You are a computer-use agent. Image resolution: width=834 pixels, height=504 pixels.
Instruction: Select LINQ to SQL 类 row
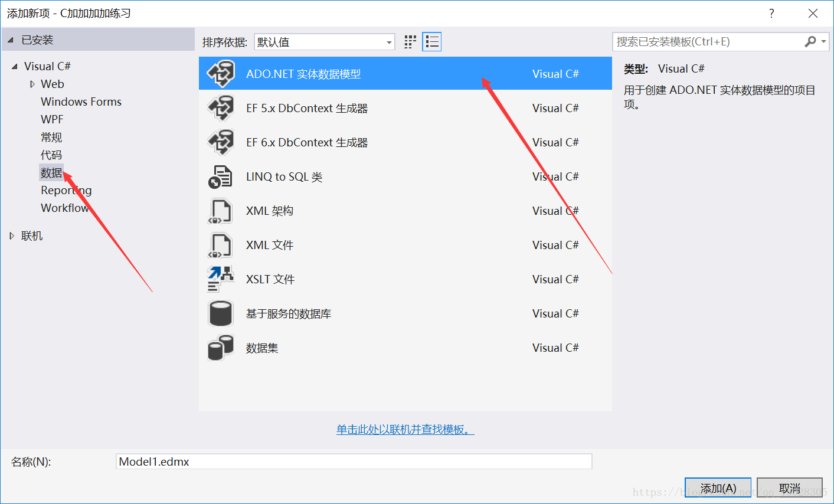point(405,176)
